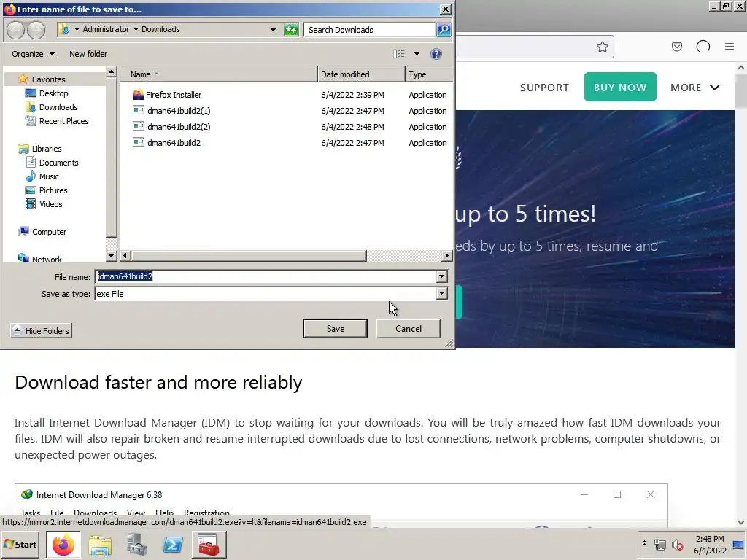Image resolution: width=747 pixels, height=560 pixels.
Task: Open the Save as type dropdown
Action: pos(441,293)
